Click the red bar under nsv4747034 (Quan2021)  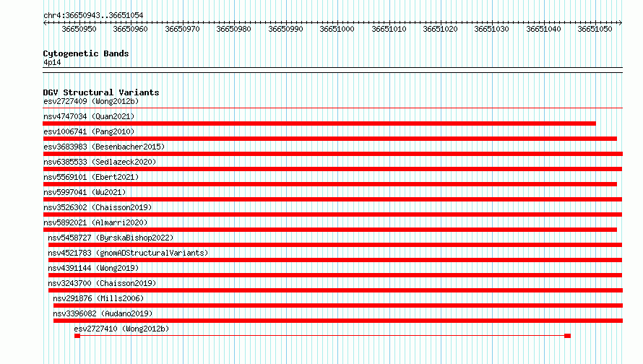(x=319, y=123)
